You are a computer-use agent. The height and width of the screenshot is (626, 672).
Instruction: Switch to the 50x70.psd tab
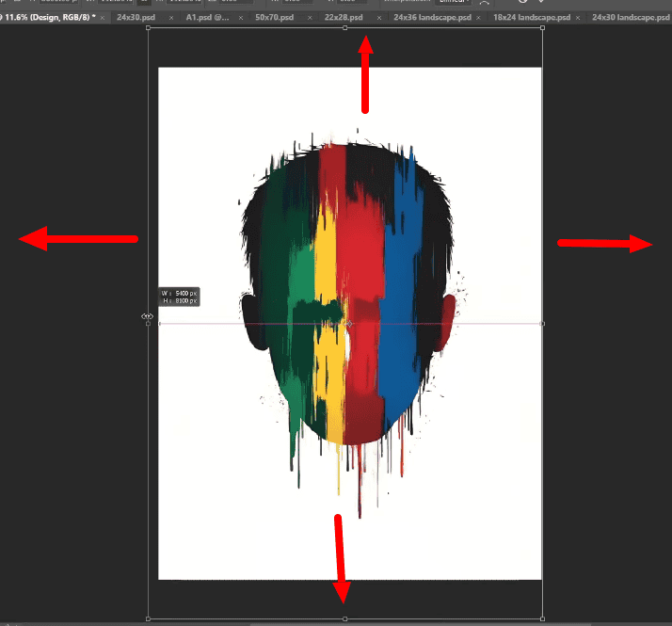pos(275,18)
